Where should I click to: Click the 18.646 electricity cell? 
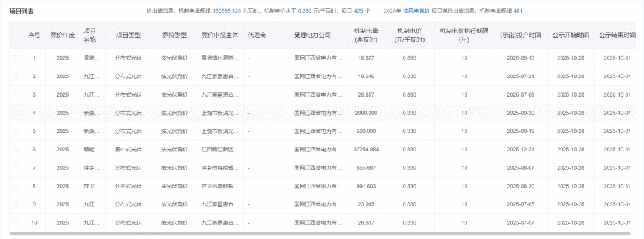pos(366,76)
